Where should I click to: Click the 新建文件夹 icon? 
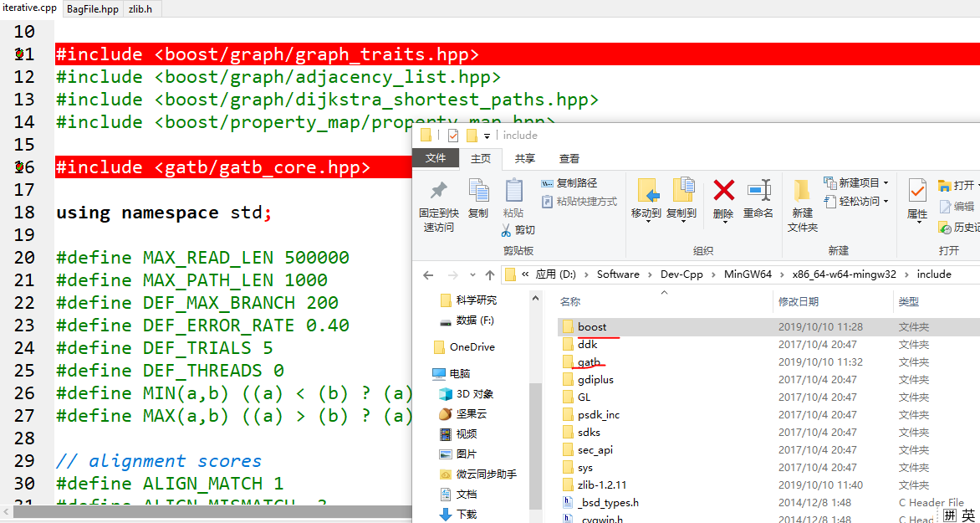pyautogui.click(x=803, y=190)
